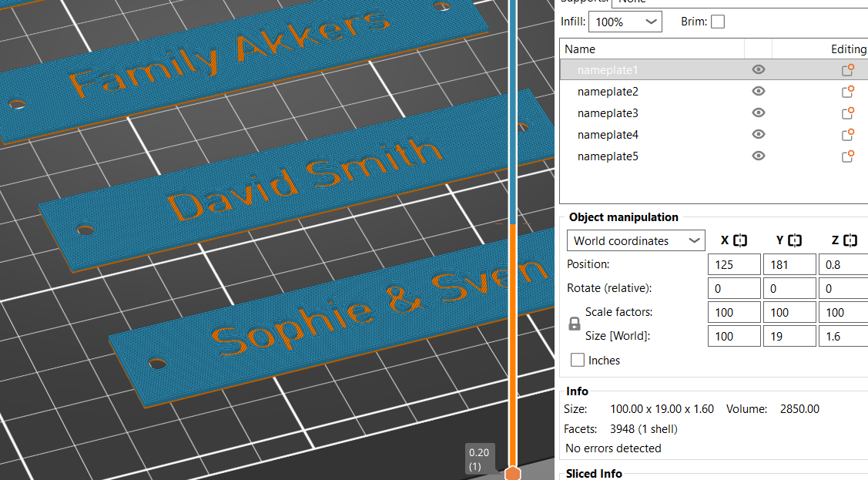Screen dimensions: 868x480
Task: Click the Position Z field with 0.8
Action: (x=843, y=264)
